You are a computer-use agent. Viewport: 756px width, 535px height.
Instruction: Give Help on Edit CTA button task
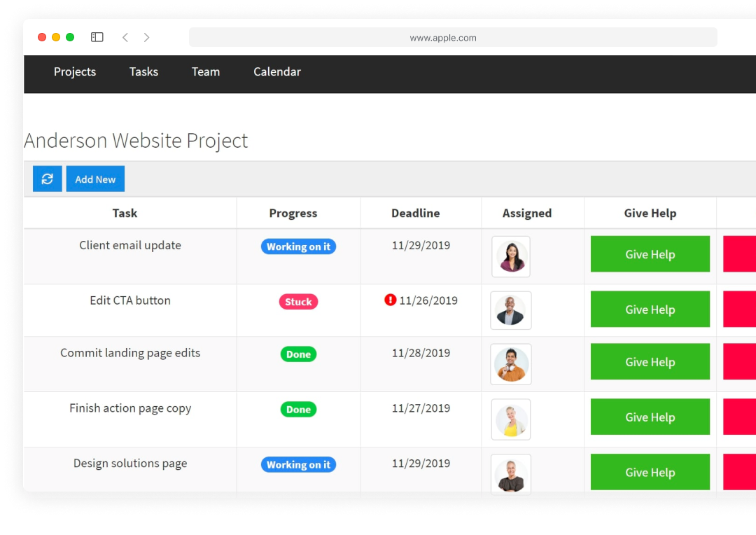(x=650, y=310)
